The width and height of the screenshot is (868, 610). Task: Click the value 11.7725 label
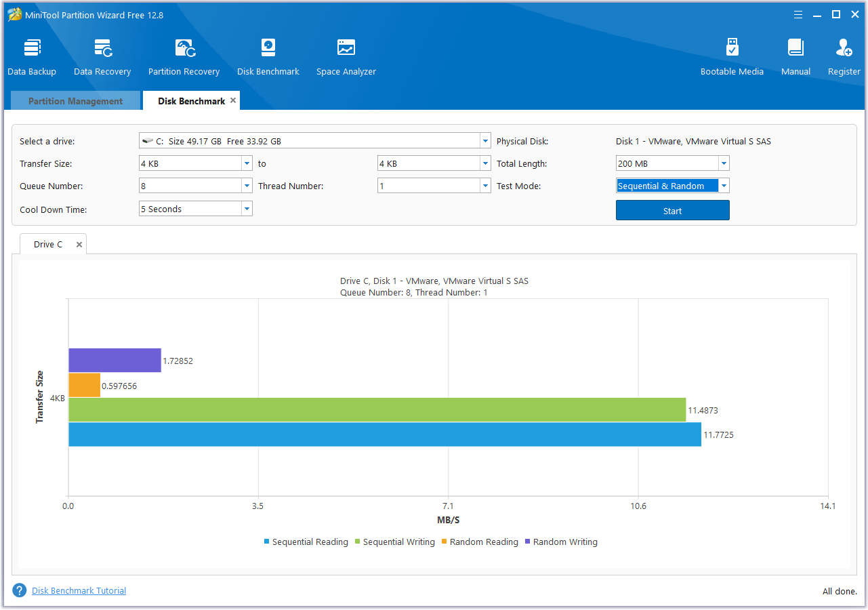pyautogui.click(x=718, y=435)
